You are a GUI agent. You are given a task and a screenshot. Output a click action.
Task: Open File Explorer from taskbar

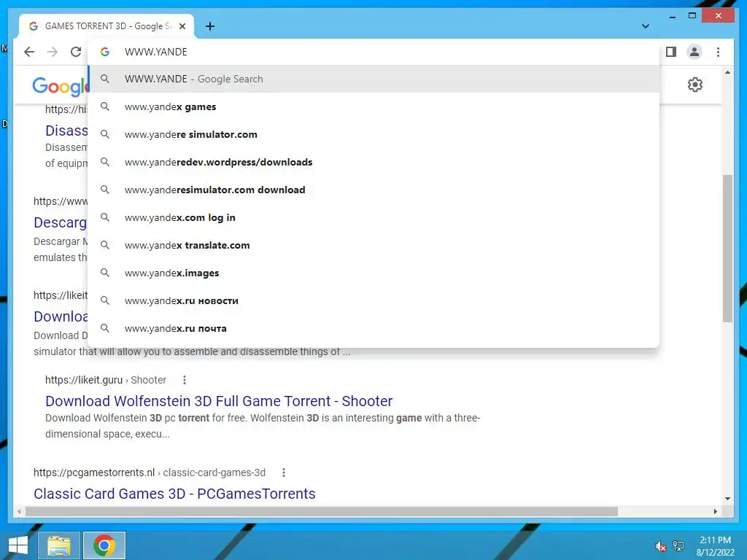(x=59, y=545)
